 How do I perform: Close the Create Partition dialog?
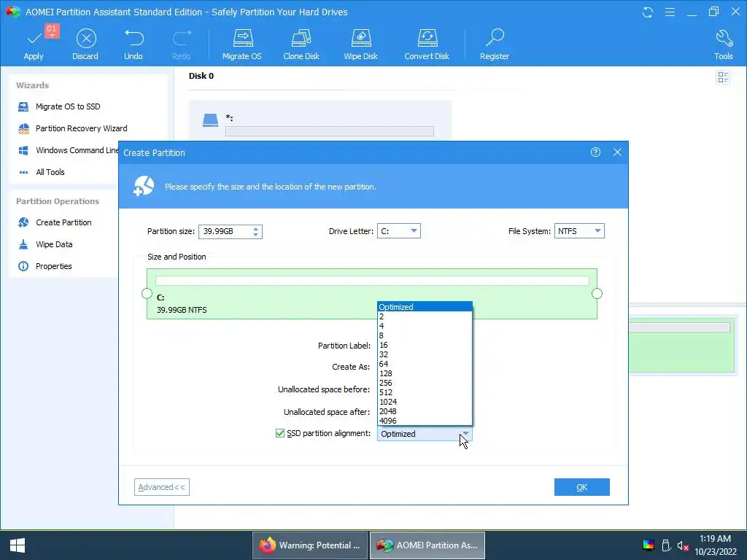[617, 152]
